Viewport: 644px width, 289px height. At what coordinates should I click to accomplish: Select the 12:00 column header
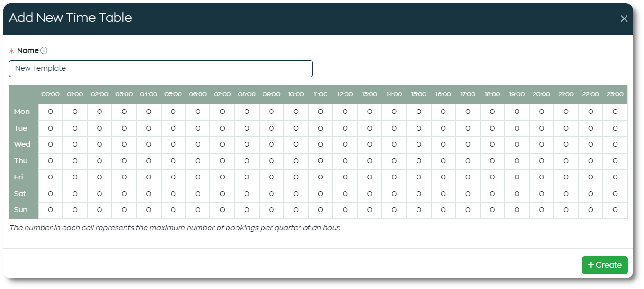point(345,94)
